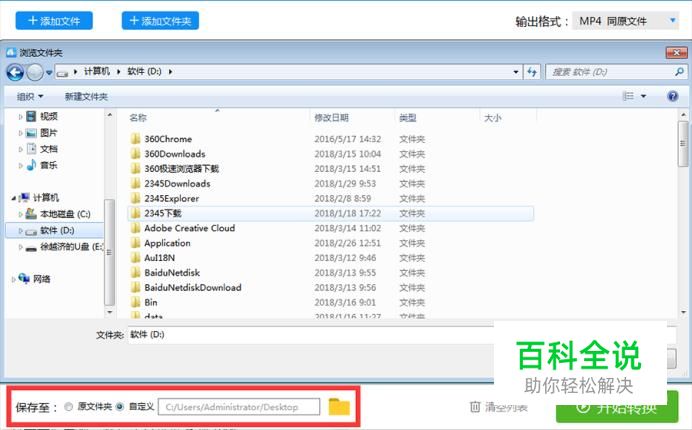The height and width of the screenshot is (430, 692).
Task: Click the 本地磁盘 (C:) drive icon
Action: [x=31, y=214]
